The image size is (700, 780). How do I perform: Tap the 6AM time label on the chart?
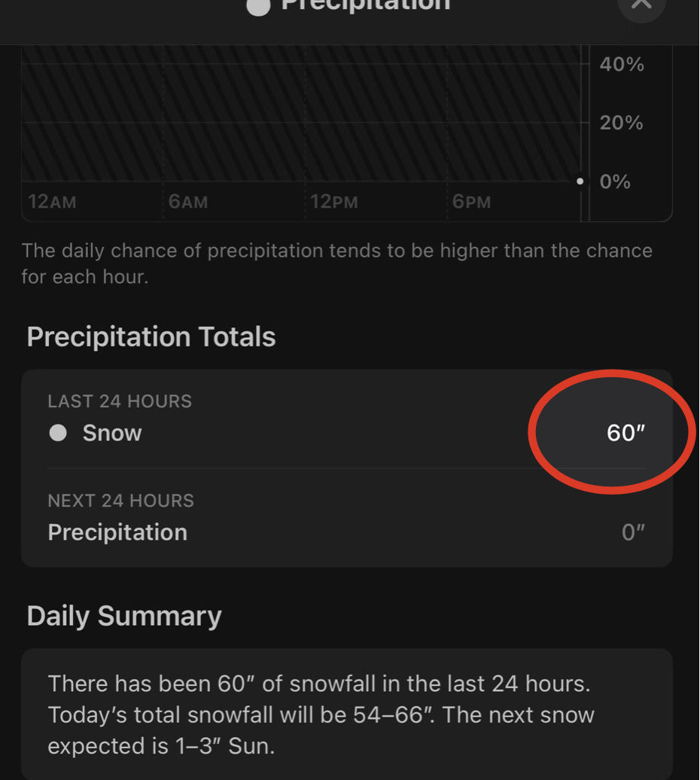coord(188,203)
